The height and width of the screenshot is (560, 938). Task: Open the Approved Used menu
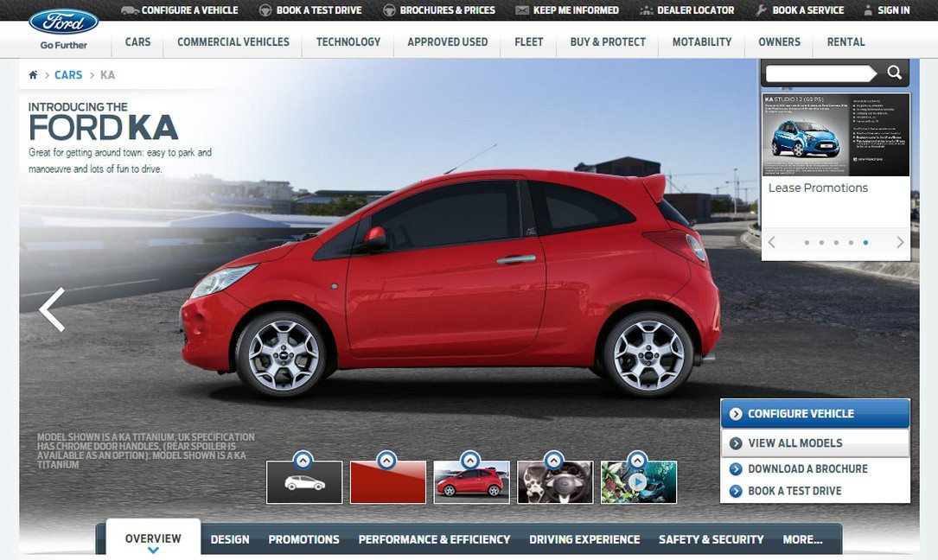click(448, 41)
